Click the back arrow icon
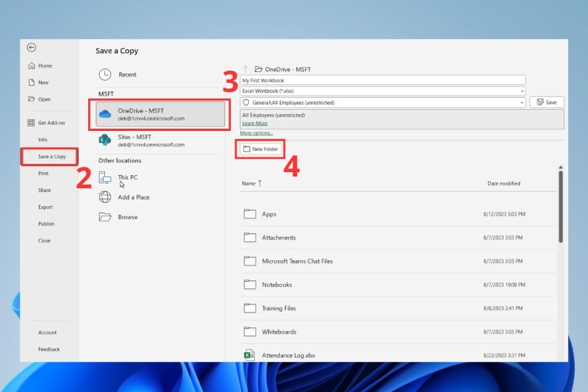This screenshot has height=392, width=588. [x=32, y=47]
